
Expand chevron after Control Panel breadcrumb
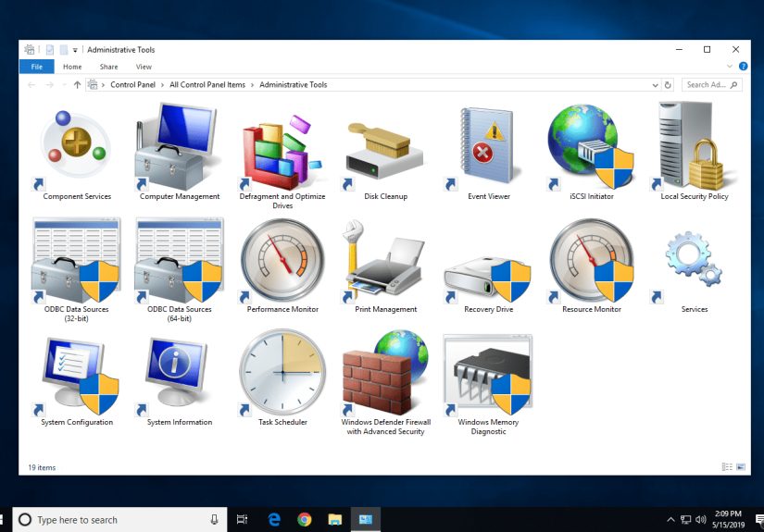[x=162, y=85]
